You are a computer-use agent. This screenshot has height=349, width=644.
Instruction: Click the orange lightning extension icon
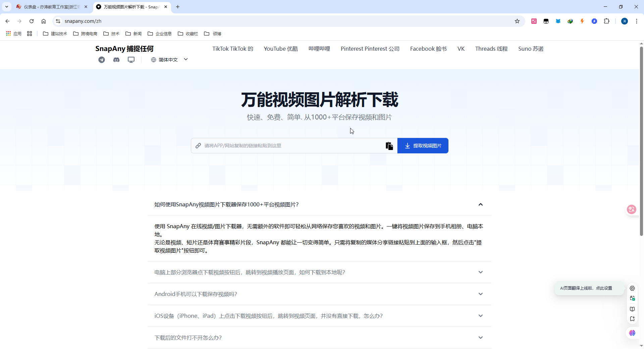click(x=582, y=21)
